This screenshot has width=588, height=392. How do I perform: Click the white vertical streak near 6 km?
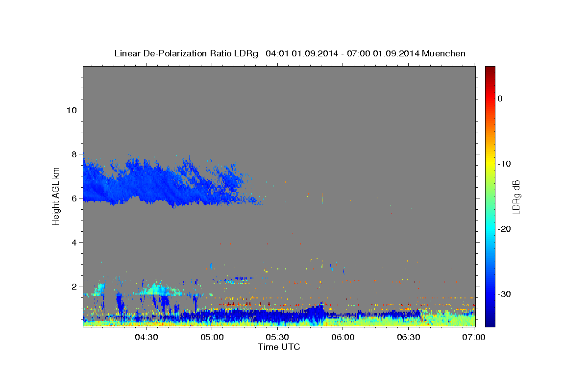[x=322, y=198]
